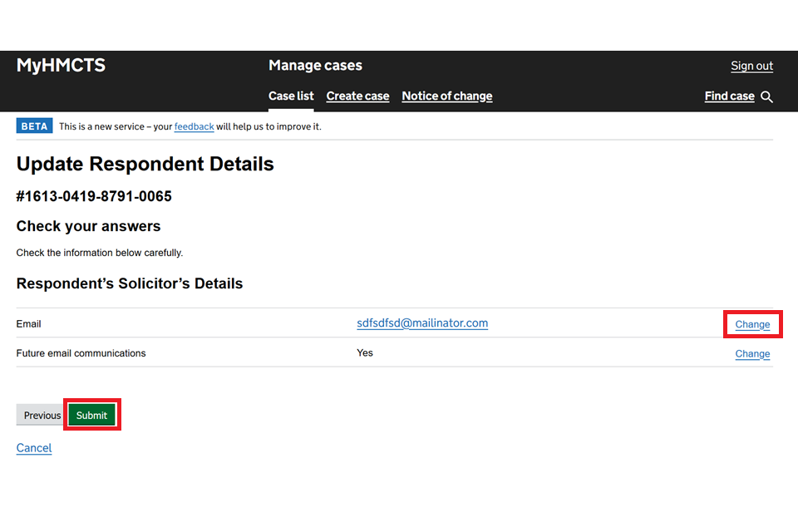Screen dimensions: 798x532
Task: Change the solicitor's Email answer
Action: click(752, 324)
